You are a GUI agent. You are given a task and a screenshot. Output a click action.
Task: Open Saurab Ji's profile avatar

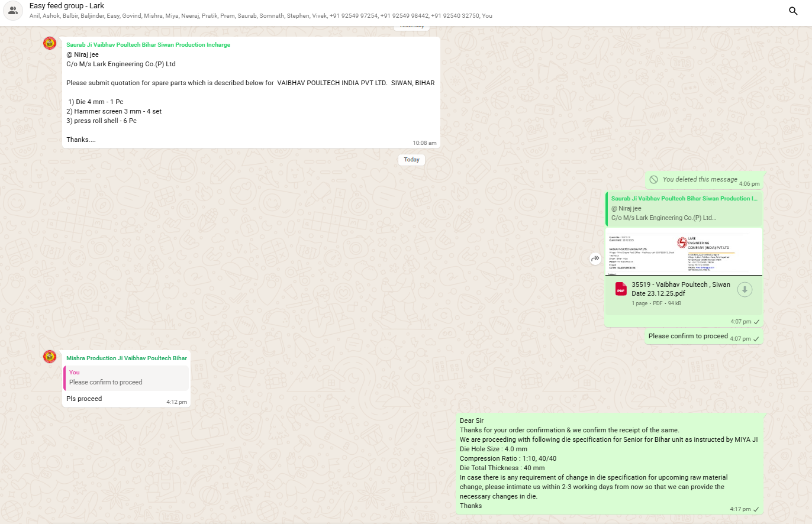coord(50,43)
